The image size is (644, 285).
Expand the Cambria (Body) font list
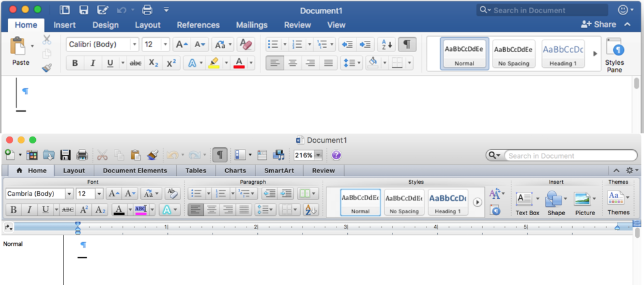69,194
